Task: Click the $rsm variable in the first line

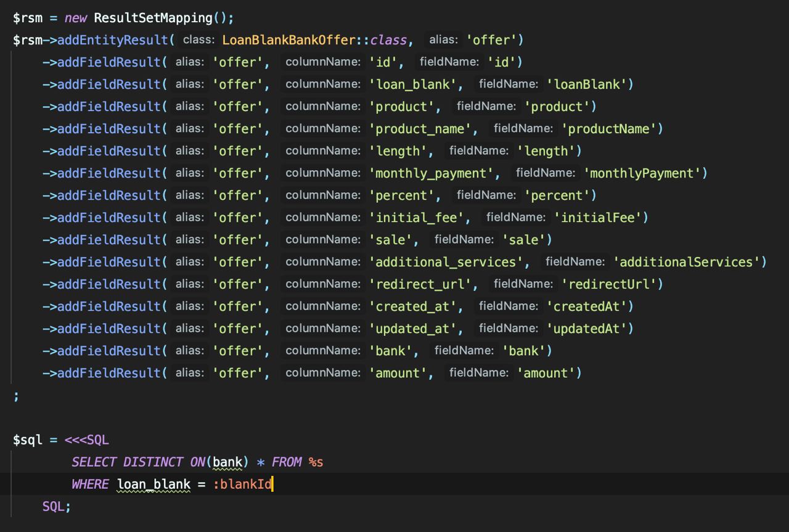Action: 28,18
